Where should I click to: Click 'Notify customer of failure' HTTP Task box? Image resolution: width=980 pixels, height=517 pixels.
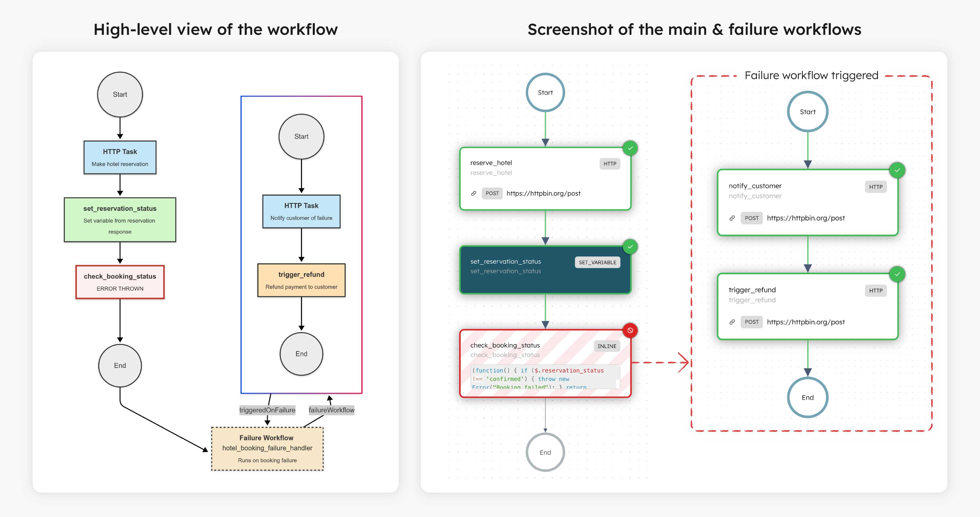[301, 211]
